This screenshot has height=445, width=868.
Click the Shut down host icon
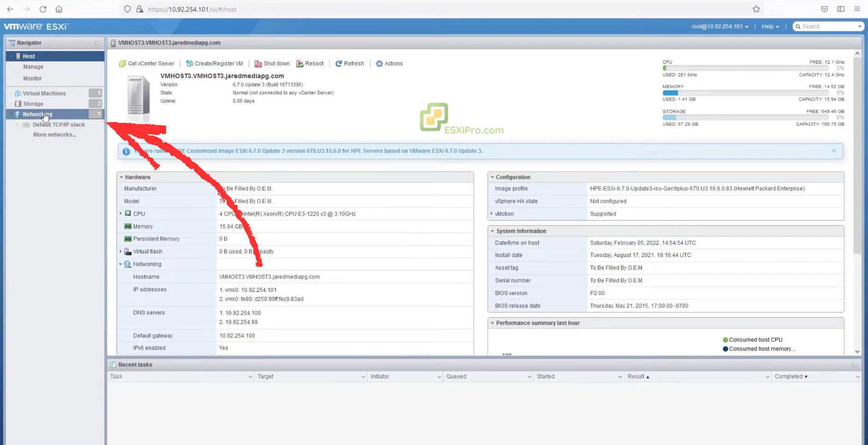258,63
